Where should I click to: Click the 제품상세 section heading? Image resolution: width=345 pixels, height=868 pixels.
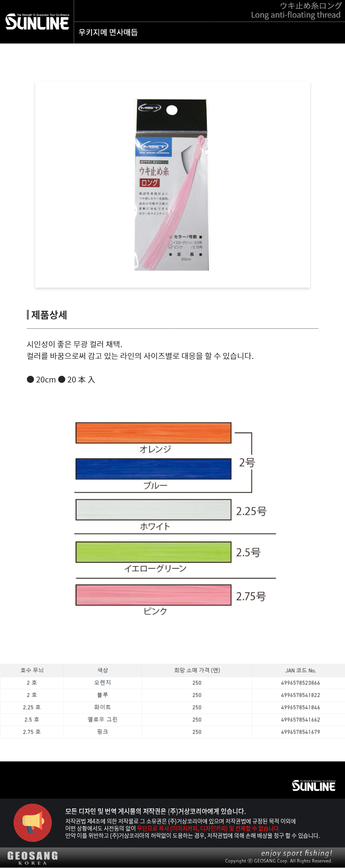[49, 315]
